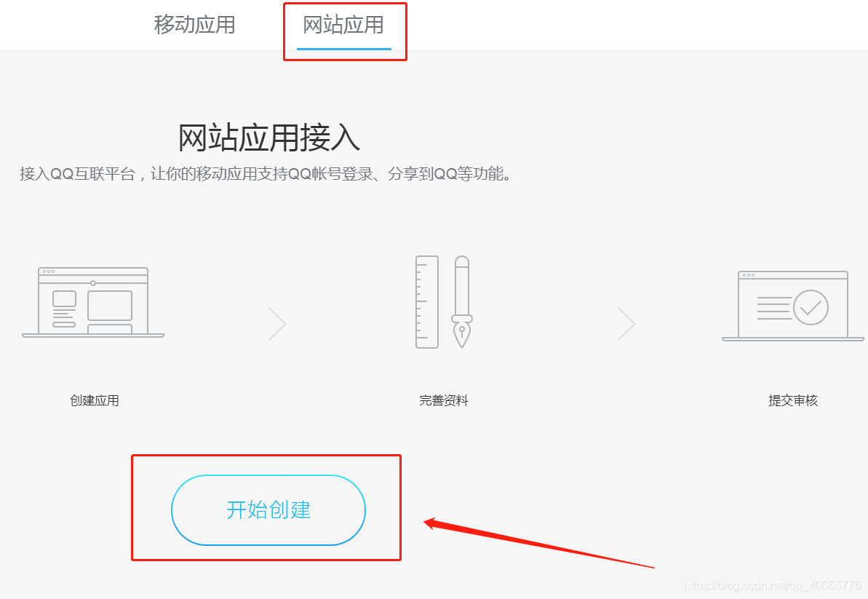Click the fountain pen icon
868x599 pixels.
pyautogui.click(x=462, y=302)
